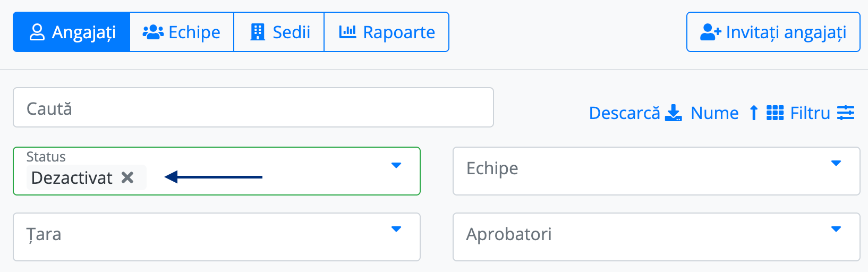Click the bar chart icon on Rapoarte

click(347, 31)
